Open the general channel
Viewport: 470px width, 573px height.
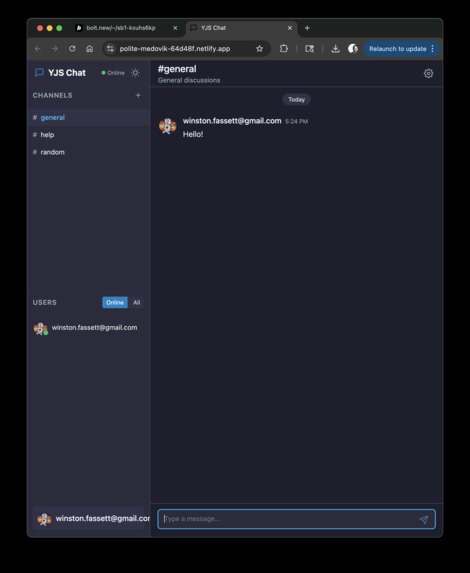coord(88,117)
